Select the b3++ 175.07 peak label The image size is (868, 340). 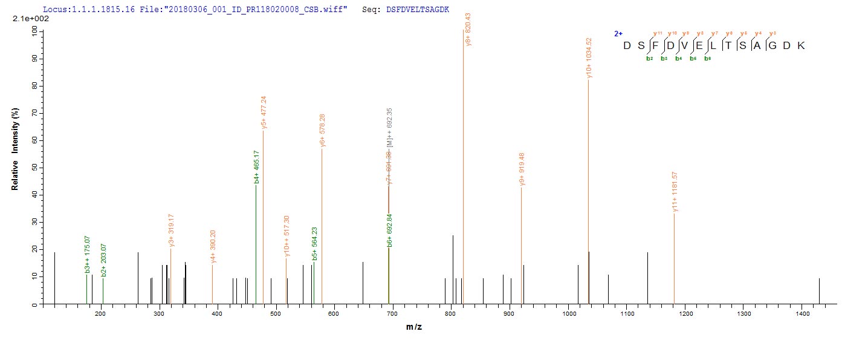click(88, 257)
